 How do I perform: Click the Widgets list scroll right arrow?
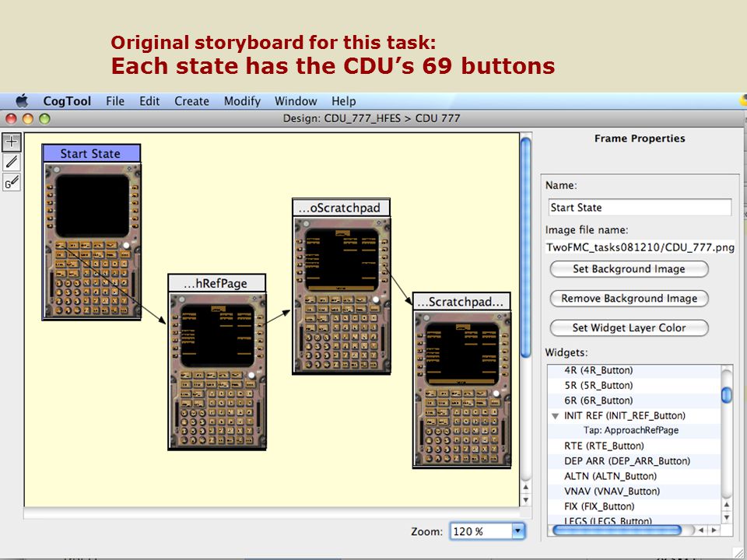714,530
